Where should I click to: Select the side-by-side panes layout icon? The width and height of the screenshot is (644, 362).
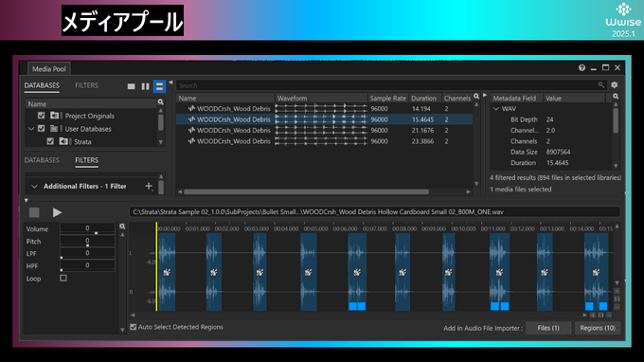click(145, 86)
